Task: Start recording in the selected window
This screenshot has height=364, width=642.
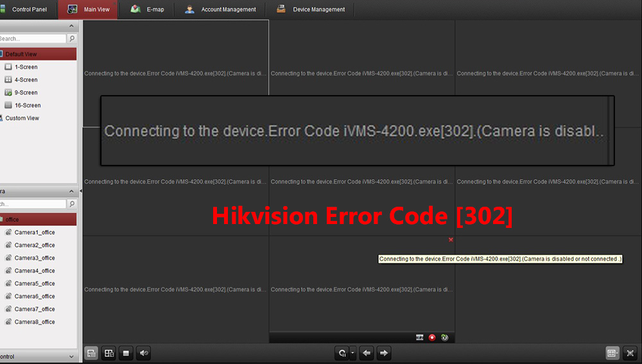Action: click(432, 338)
